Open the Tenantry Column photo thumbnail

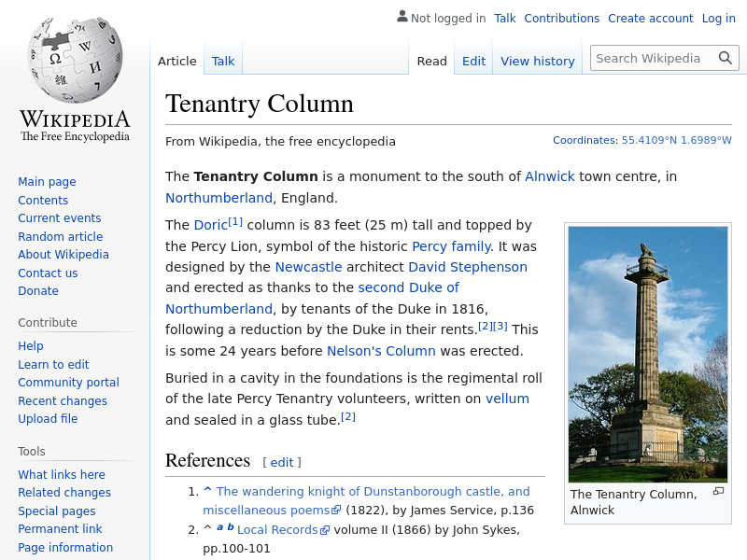647,354
